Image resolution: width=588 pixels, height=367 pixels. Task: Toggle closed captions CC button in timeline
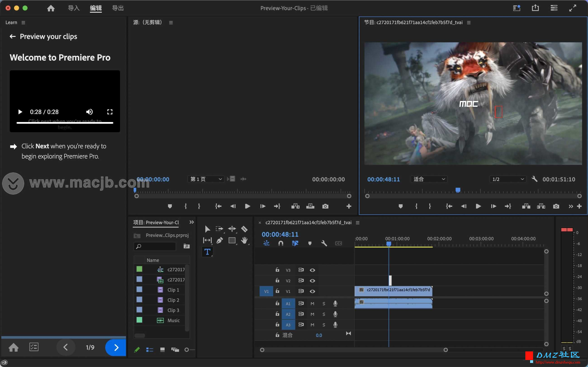click(x=338, y=243)
